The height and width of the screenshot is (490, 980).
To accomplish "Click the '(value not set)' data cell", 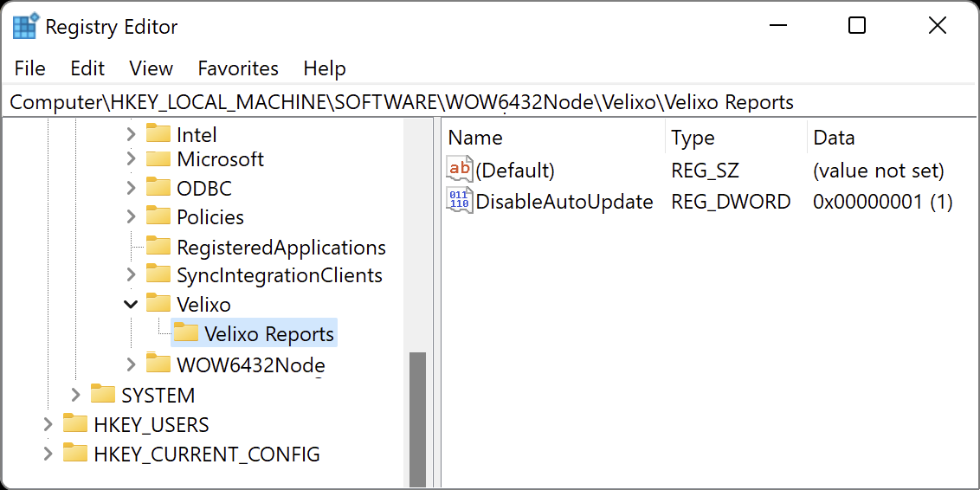I will tap(879, 170).
